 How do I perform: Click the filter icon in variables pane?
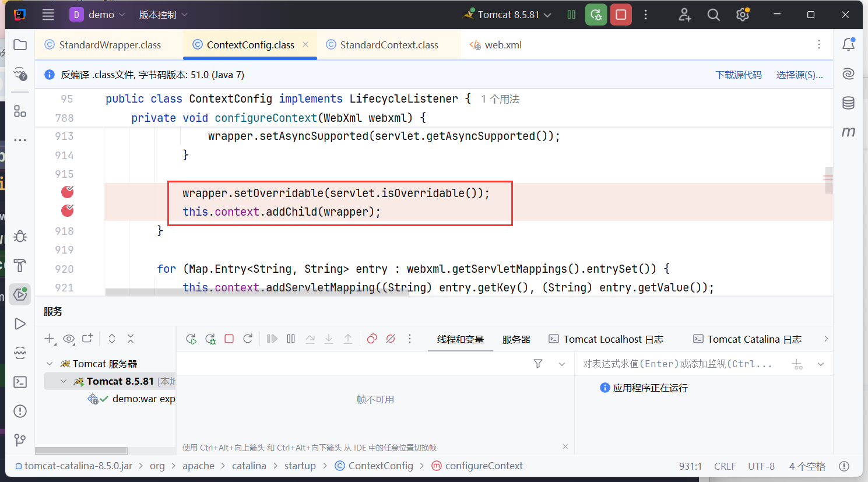[538, 364]
